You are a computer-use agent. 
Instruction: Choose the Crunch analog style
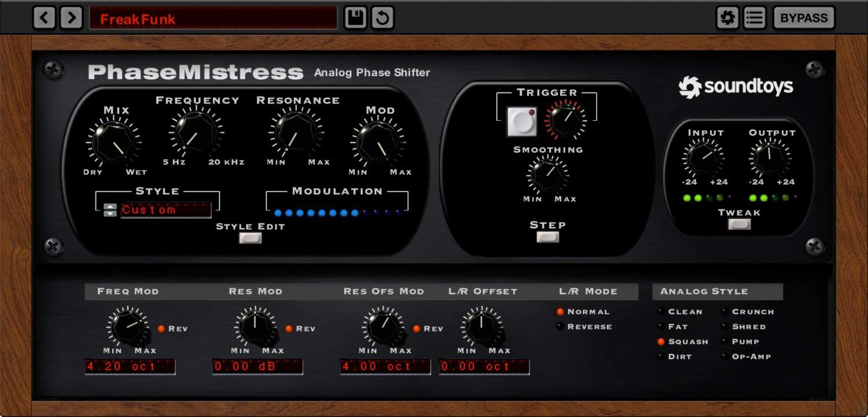[x=724, y=312]
